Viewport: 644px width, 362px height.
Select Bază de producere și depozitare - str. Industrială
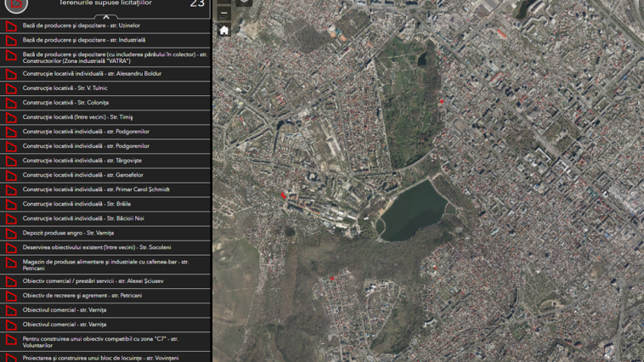pos(83,40)
